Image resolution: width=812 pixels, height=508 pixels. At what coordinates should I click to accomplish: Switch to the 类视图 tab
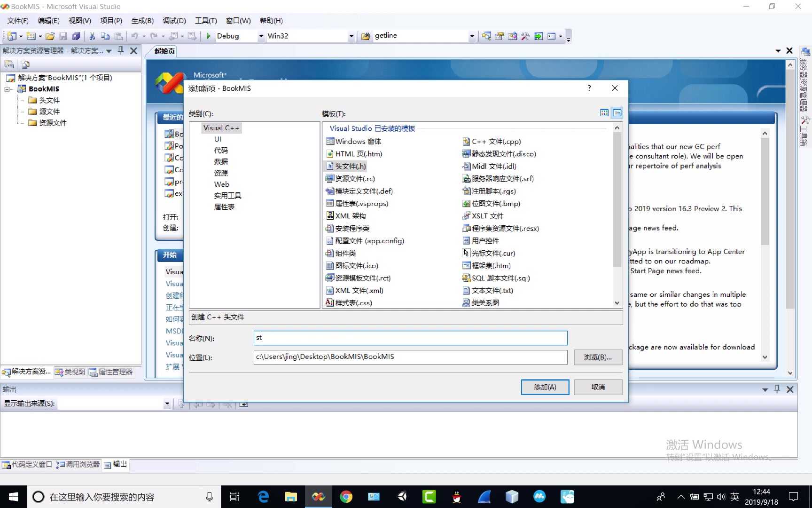[x=70, y=372]
